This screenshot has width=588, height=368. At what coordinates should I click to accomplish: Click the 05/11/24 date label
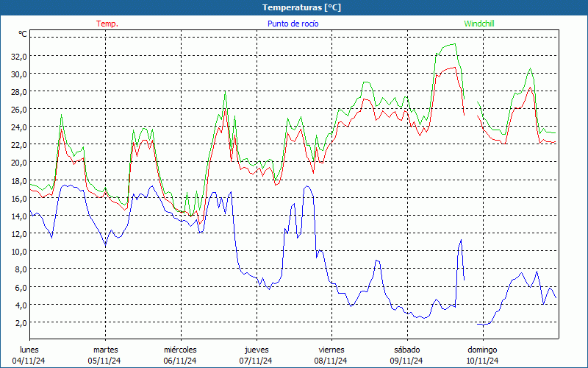pos(104,361)
